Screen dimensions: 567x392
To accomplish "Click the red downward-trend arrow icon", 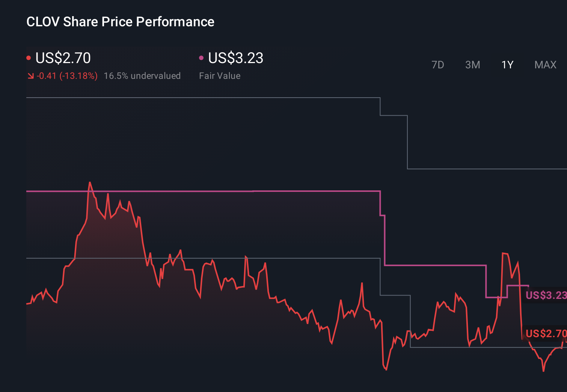I will 30,76.
